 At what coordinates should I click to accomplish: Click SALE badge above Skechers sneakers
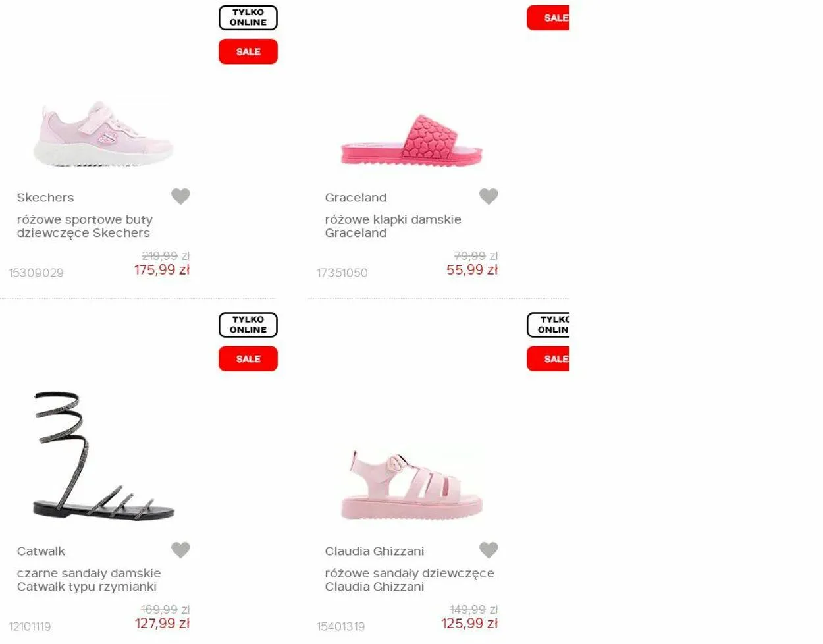pyautogui.click(x=248, y=51)
